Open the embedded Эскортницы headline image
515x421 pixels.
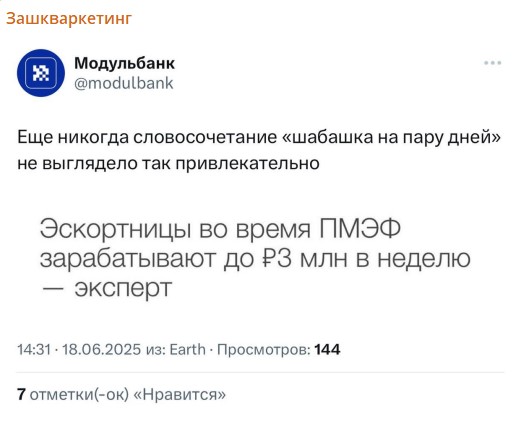(255, 258)
